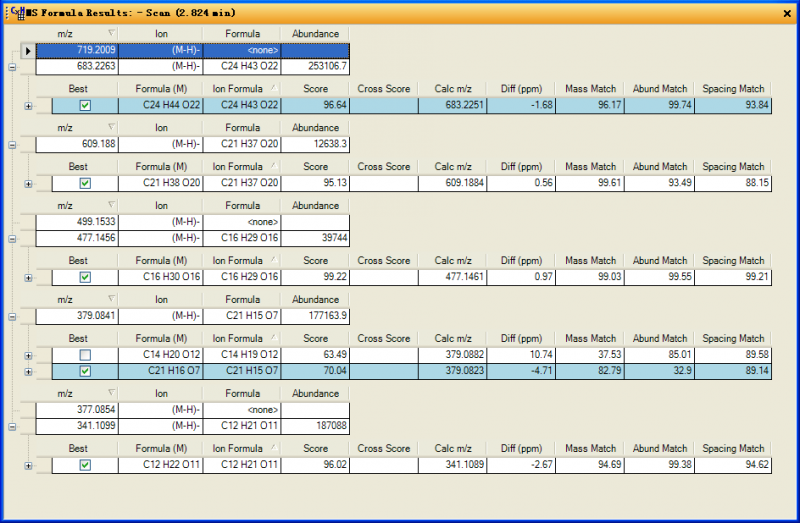The height and width of the screenshot is (523, 800).
Task: Select abundance value 39744
Action: [315, 238]
